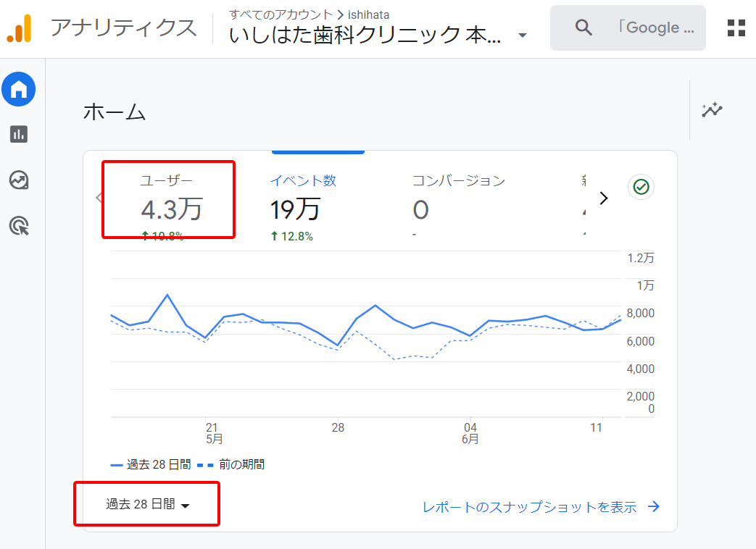The image size is (756, 549).
Task: Click the data quality checkmark icon
Action: (x=640, y=187)
